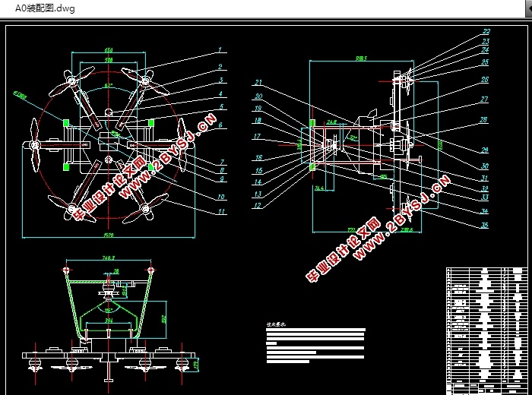532x395 pixels.
Task: Click the 32° angle in side view
Action: pos(354,137)
